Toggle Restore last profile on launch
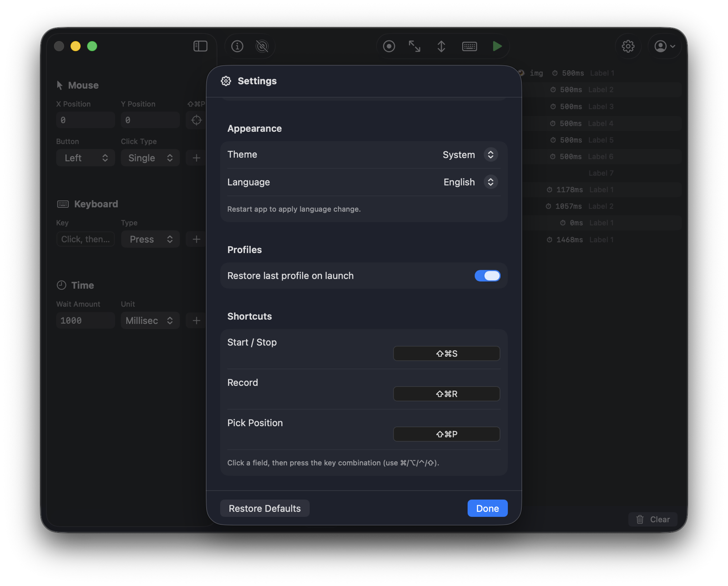Viewport: 728px width, 586px height. click(487, 275)
